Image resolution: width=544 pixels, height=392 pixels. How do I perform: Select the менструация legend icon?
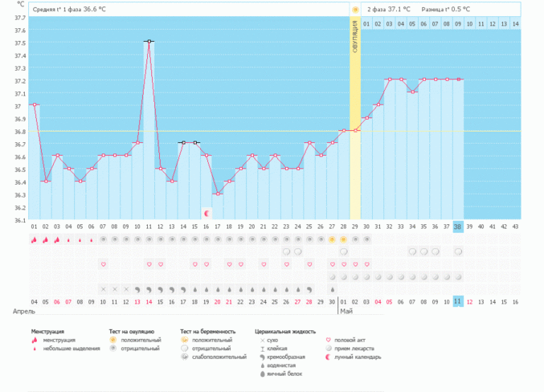tap(35, 340)
